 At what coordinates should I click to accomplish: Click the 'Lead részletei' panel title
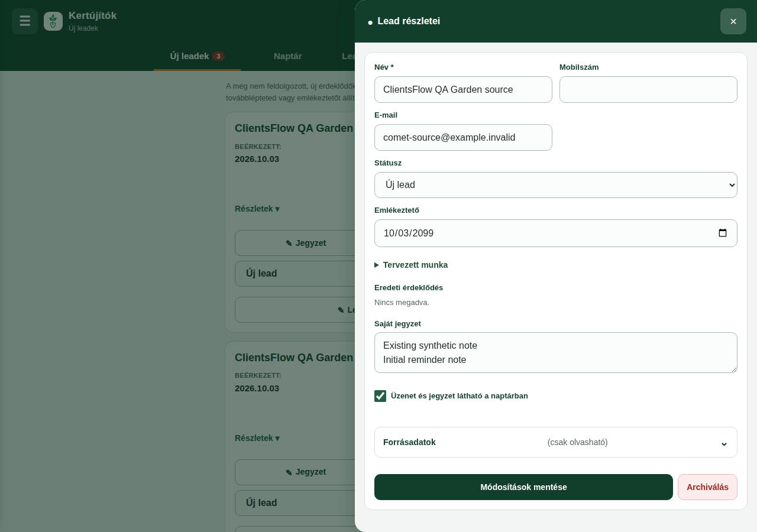pos(409,21)
